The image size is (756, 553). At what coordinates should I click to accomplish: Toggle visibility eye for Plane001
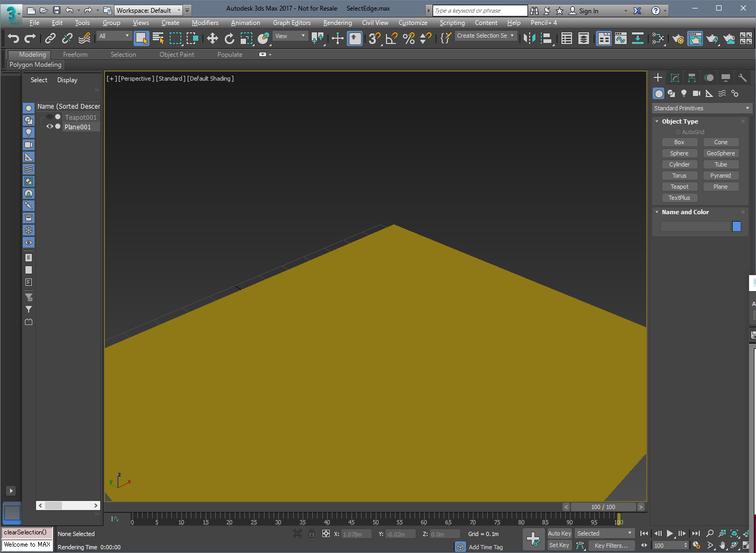tap(50, 127)
